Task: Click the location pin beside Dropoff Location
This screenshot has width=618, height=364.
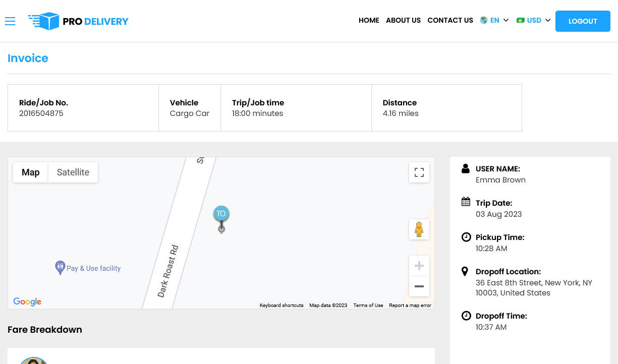Action: pos(465,271)
